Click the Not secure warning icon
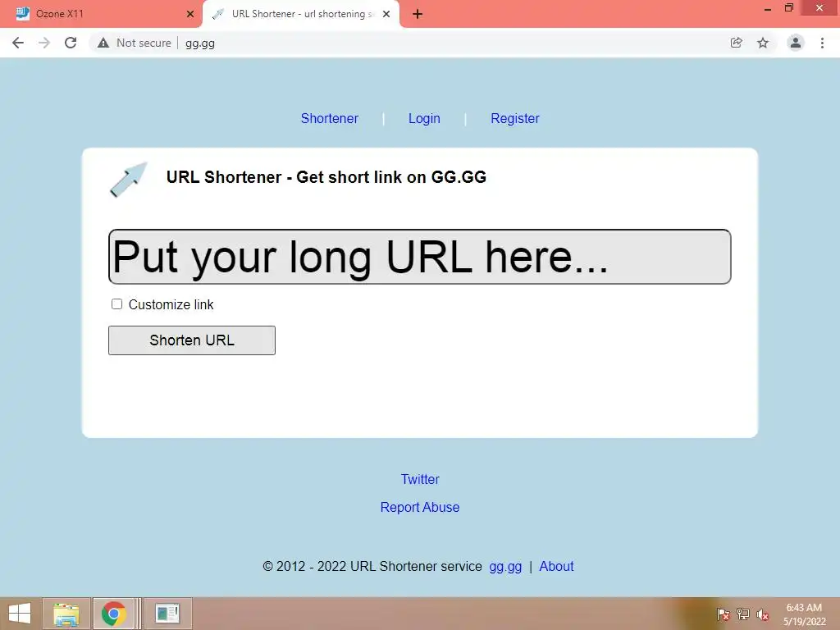The image size is (840, 630). (103, 43)
